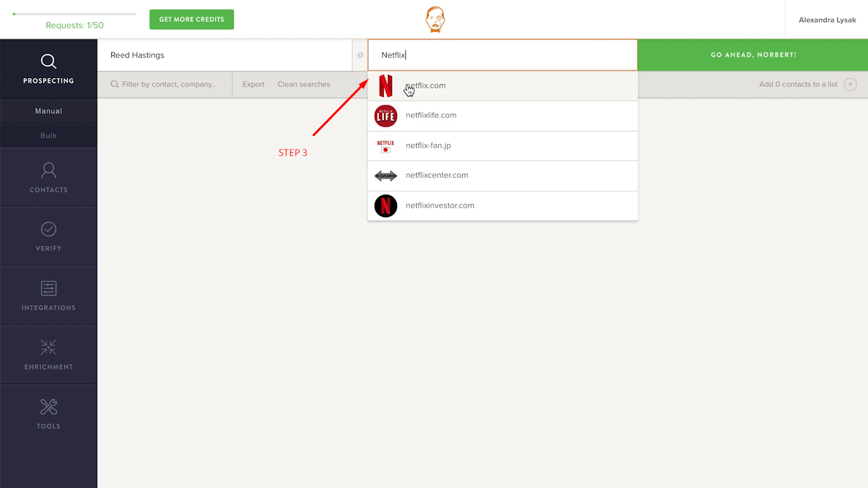Choose netflixcenter.com suggestion
This screenshot has height=488, width=868.
point(502,176)
